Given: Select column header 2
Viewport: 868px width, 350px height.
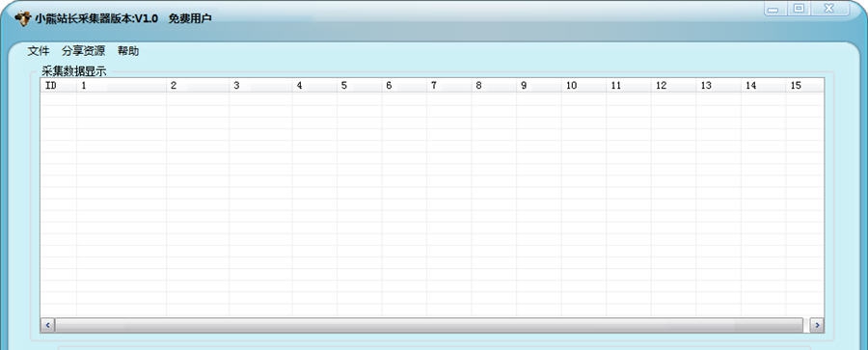Looking at the screenshot, I should 198,85.
